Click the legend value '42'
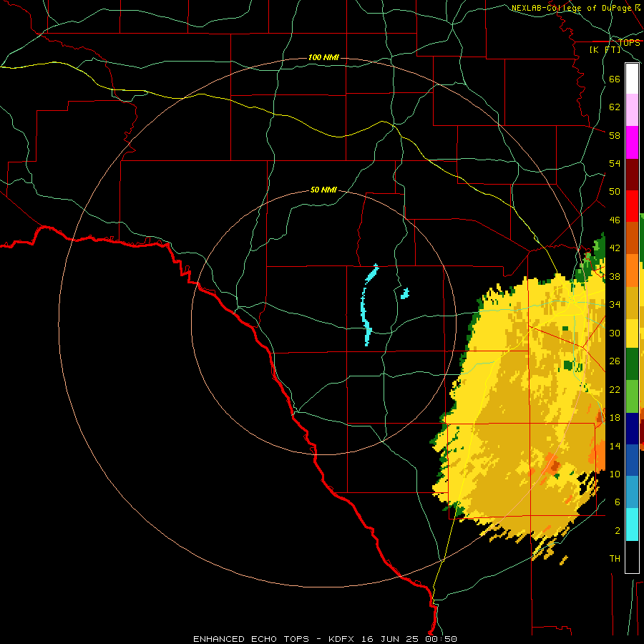 coord(615,248)
